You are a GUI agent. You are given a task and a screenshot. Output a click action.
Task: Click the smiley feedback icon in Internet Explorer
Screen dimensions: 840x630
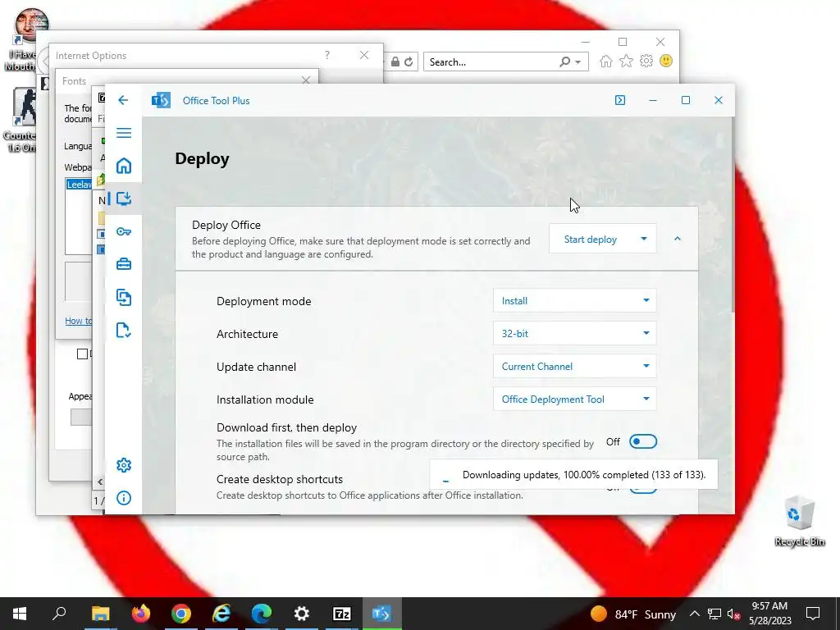tap(666, 61)
